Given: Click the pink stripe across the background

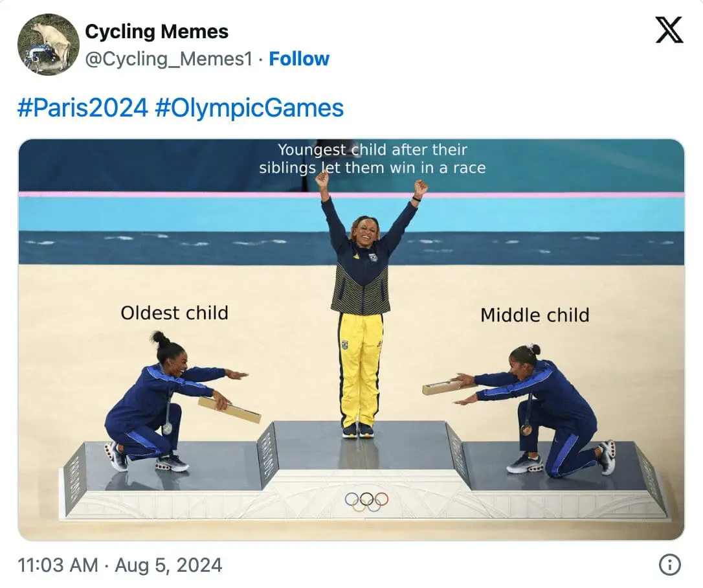Looking at the screenshot, I should (x=162, y=194).
